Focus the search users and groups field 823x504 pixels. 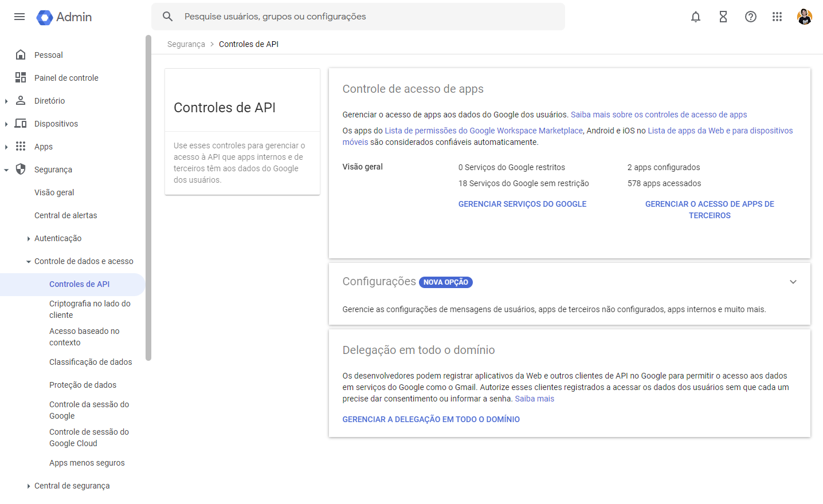[x=367, y=17]
